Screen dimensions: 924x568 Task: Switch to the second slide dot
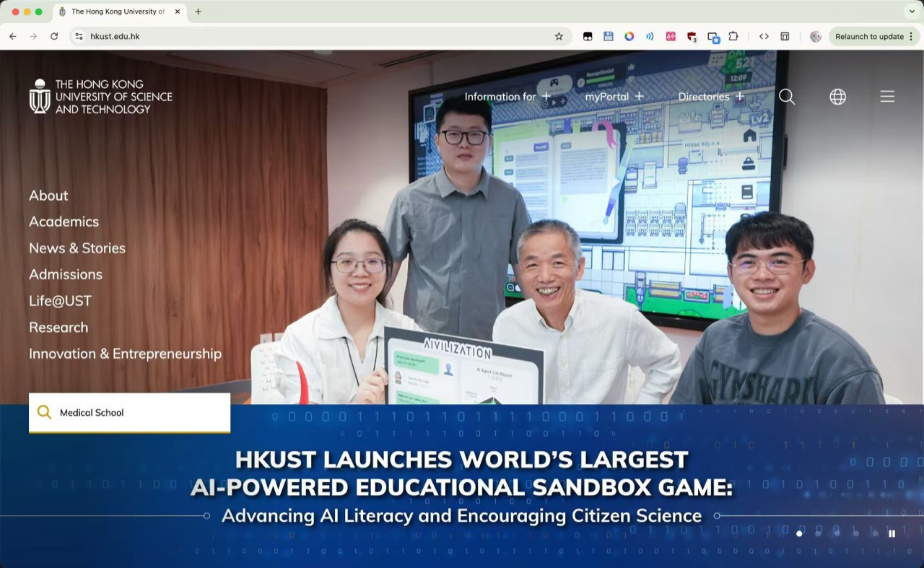tap(818, 533)
